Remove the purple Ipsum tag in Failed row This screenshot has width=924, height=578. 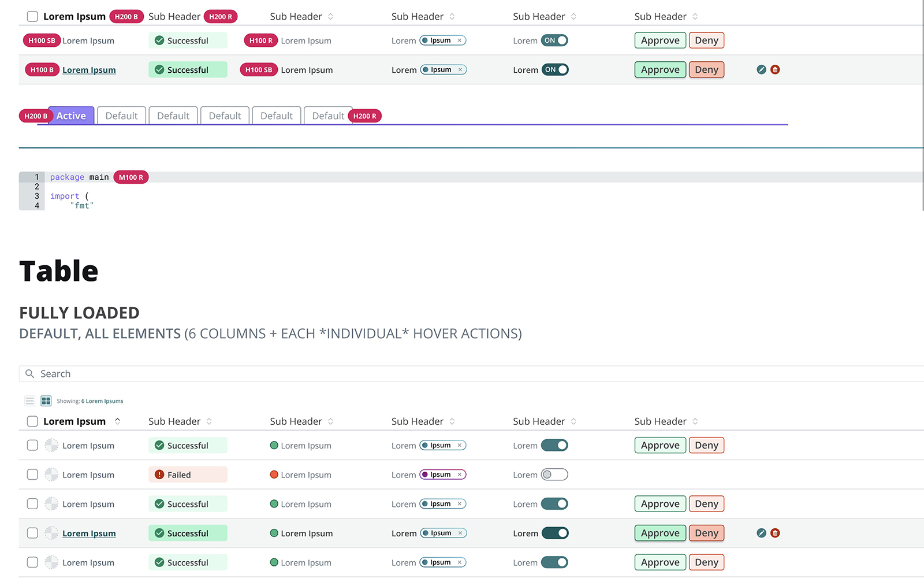pos(460,475)
